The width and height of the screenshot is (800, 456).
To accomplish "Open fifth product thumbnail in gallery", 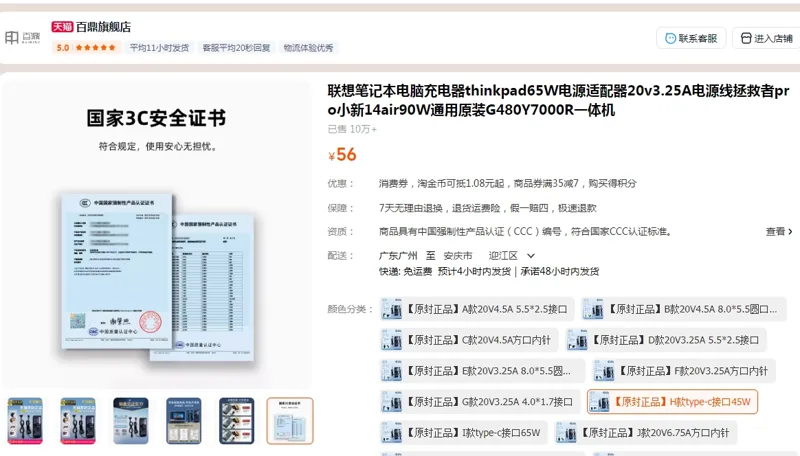I will coord(237,421).
